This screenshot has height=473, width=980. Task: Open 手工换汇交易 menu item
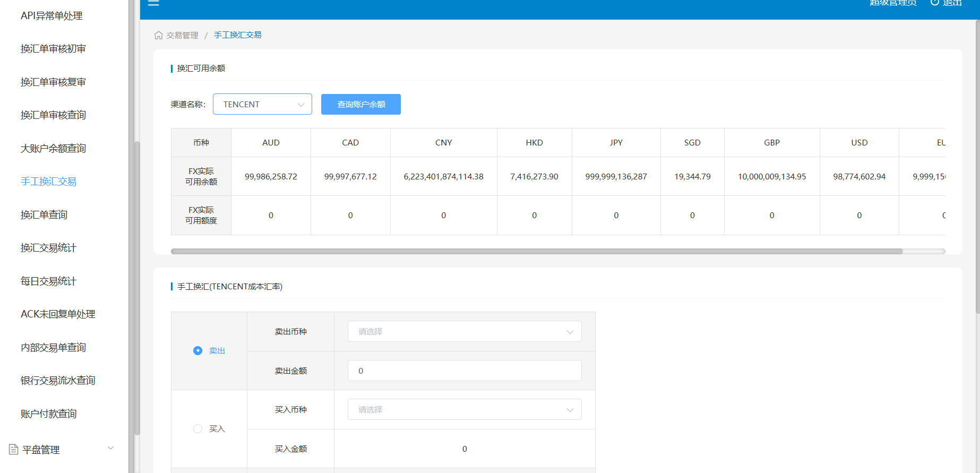(x=48, y=182)
